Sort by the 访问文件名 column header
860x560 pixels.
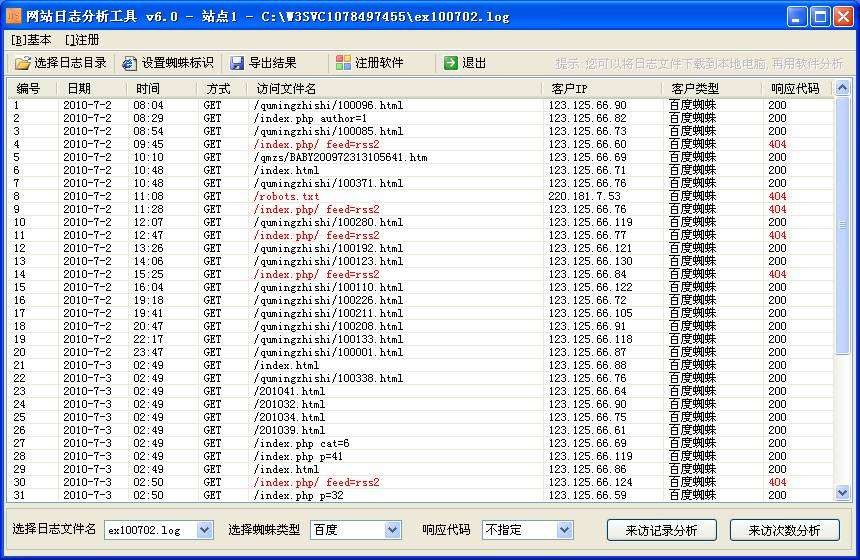[x=286, y=88]
